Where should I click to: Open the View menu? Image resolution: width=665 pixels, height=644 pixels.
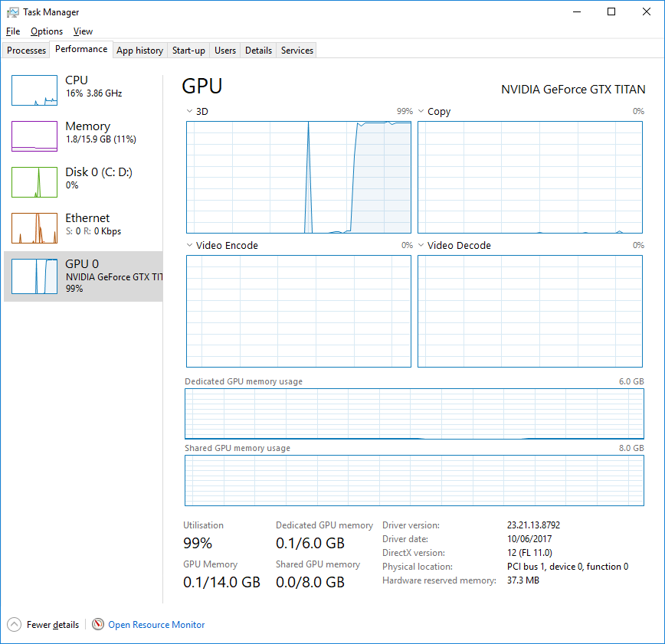(x=83, y=31)
